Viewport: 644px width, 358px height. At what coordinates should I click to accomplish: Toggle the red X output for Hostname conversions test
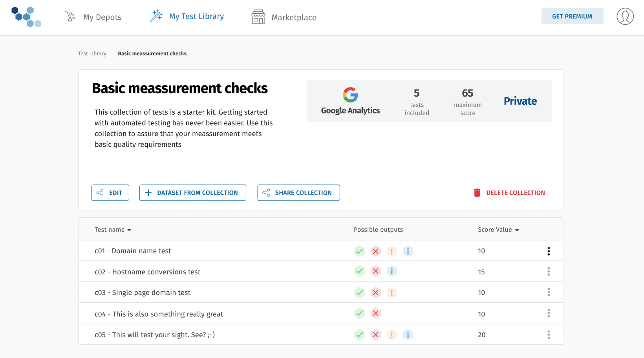tap(375, 271)
